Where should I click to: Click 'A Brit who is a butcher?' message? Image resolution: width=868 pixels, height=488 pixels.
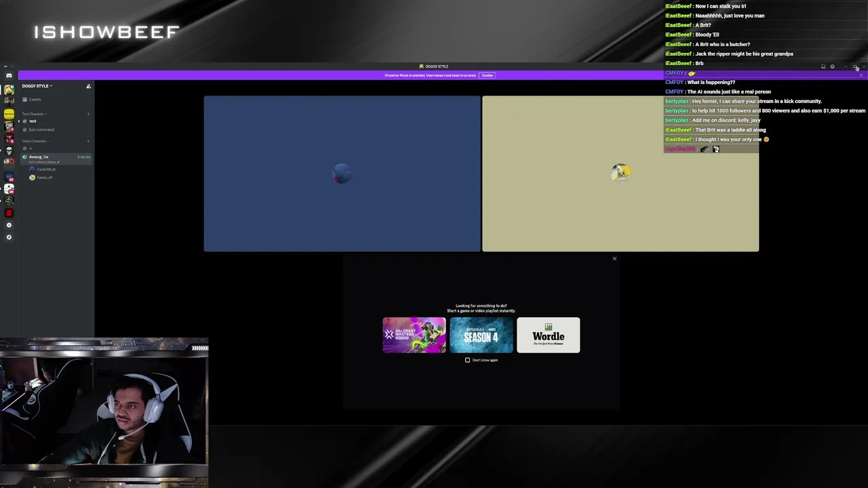pos(722,44)
